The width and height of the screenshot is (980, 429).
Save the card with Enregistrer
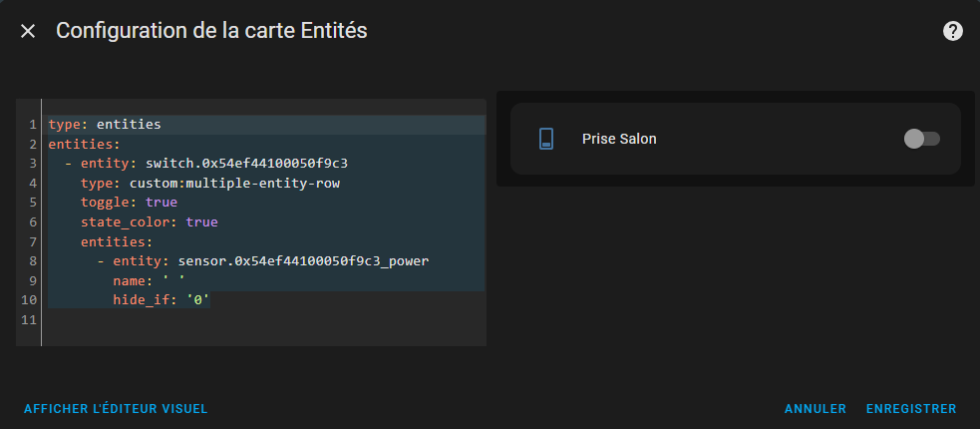[911, 409]
